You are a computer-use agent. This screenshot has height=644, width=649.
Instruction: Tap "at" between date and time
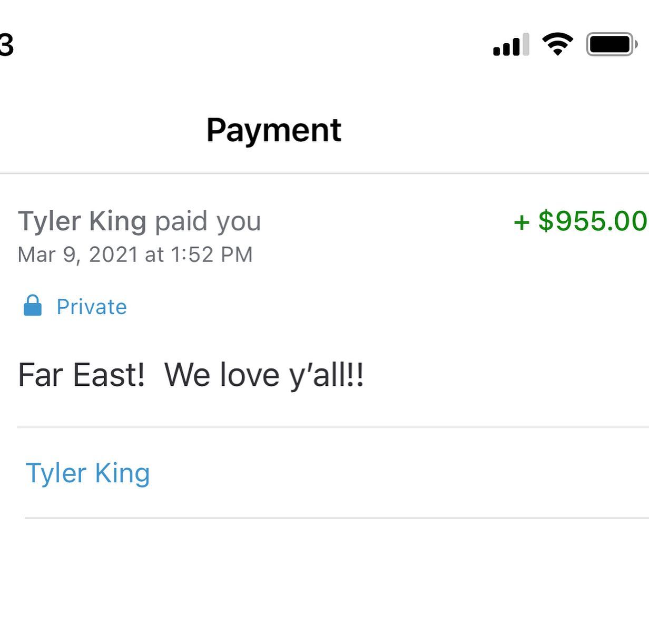click(x=154, y=255)
